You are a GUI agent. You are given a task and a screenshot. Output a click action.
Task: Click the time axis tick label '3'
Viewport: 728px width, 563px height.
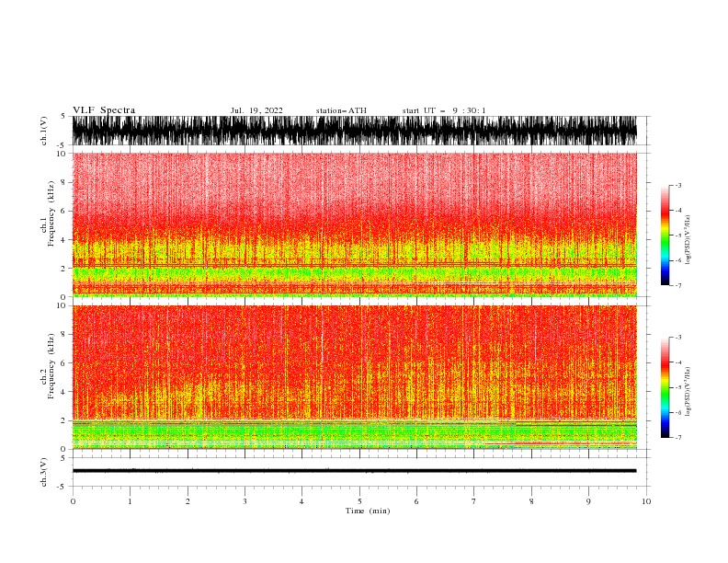click(x=245, y=501)
